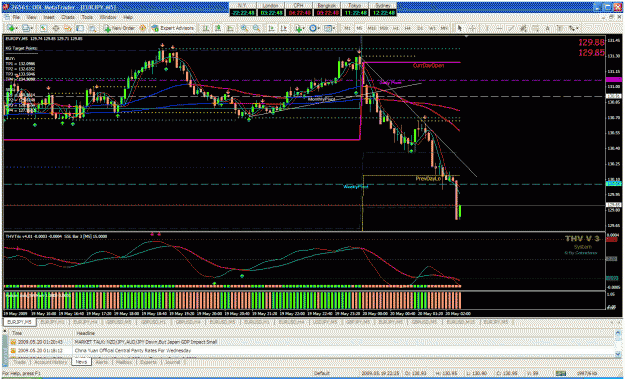Screen dimensions: 625x379
Task: Switch to candlestick chart display icon
Action: (x=218, y=28)
